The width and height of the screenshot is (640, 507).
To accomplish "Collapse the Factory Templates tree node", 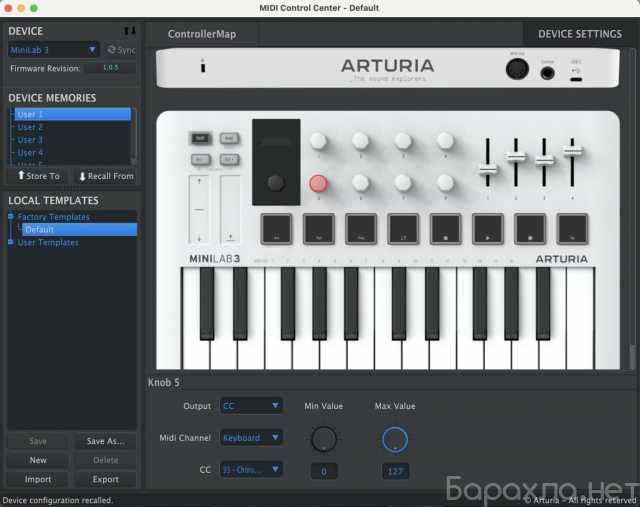I will 11,216.
